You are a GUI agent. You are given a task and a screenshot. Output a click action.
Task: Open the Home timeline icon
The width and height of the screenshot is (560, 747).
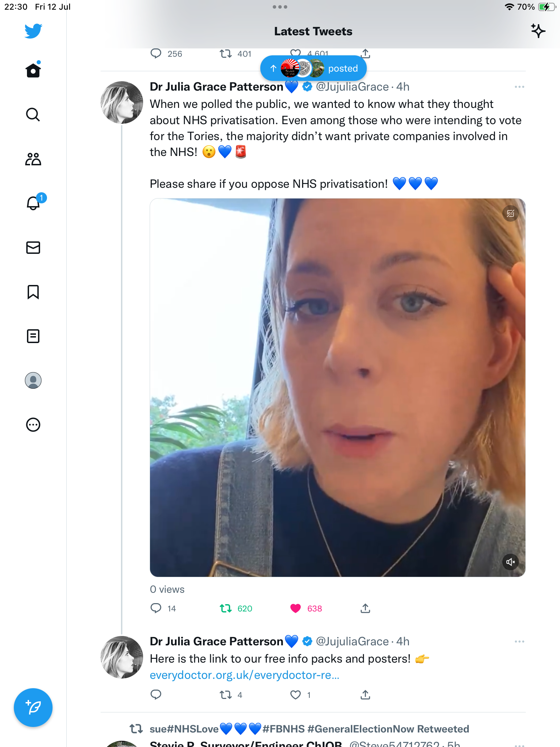pyautogui.click(x=33, y=71)
